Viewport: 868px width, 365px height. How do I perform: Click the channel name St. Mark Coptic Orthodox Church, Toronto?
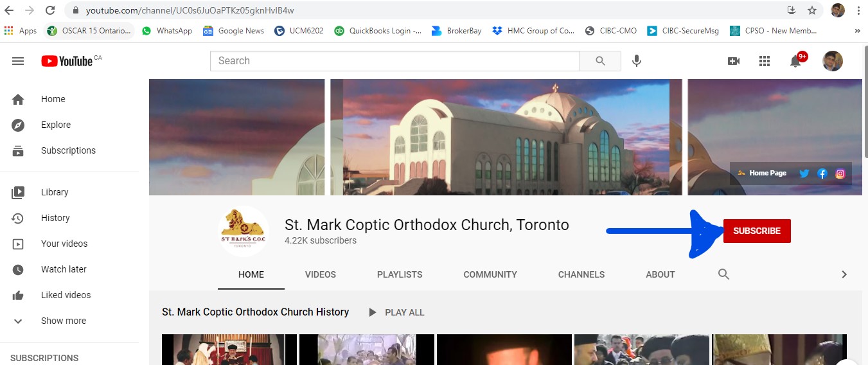tap(427, 225)
